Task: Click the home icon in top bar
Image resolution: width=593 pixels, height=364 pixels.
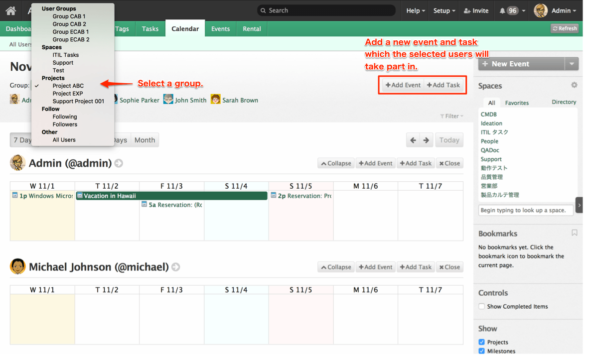Action: (11, 10)
